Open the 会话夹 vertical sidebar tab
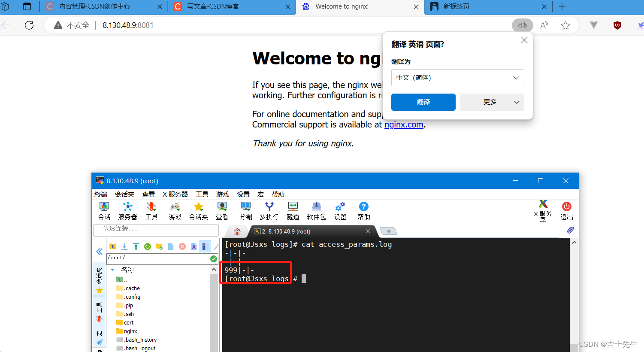Viewport: 644px width, 352px height. pyautogui.click(x=100, y=280)
